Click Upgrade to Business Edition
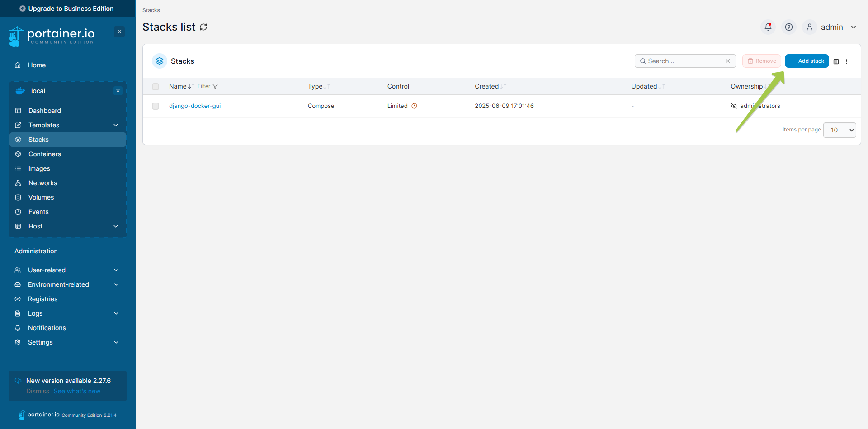 tap(67, 8)
